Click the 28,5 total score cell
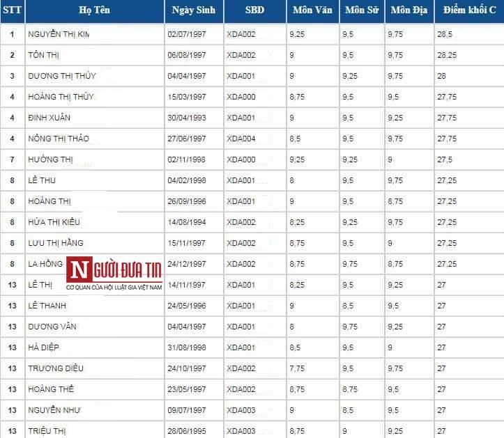Screen dimensions: 504x438 [x=445, y=34]
